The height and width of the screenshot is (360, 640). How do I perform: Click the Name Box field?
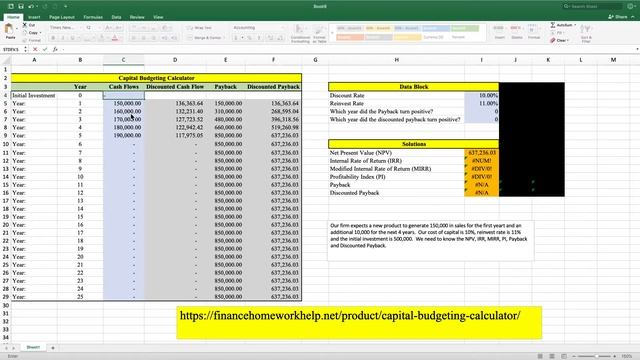[x=12, y=49]
